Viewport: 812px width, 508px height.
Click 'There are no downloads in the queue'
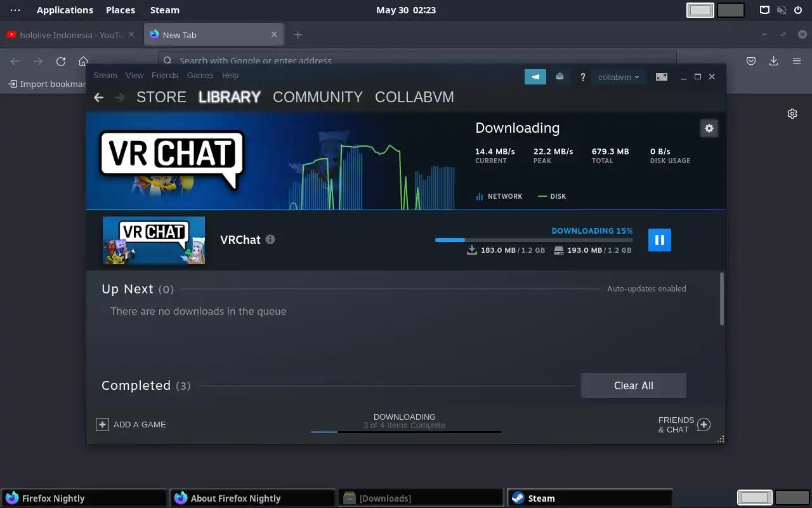[198, 311]
